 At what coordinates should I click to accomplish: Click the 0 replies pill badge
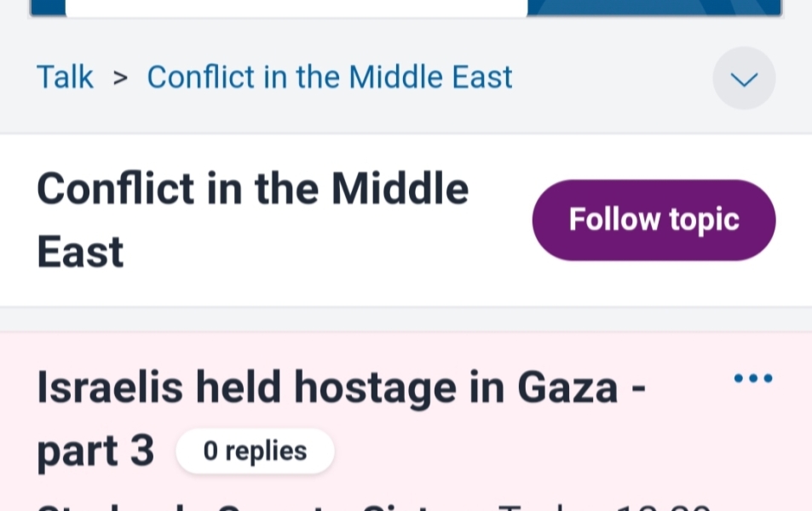(x=255, y=451)
